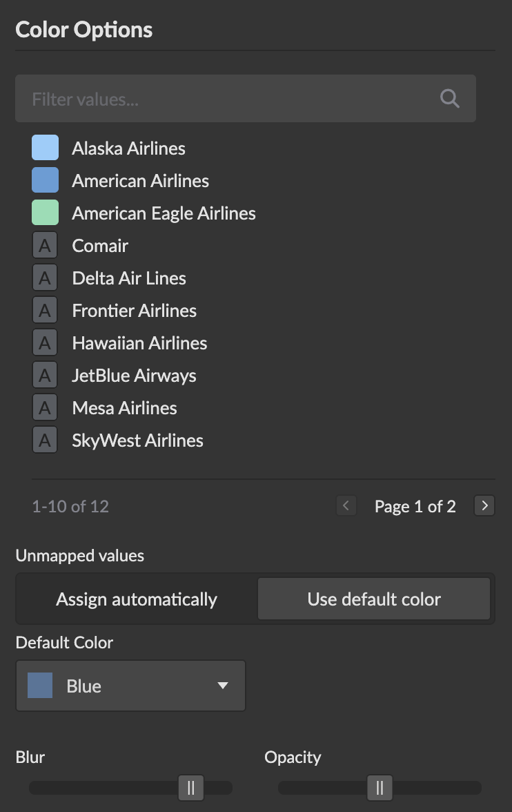512x812 pixels.
Task: Click the auto-color icon beside Frontier Airlines
Action: point(45,311)
